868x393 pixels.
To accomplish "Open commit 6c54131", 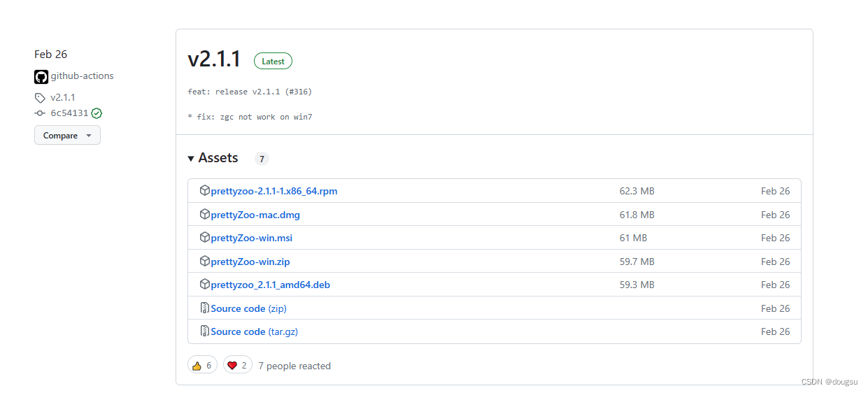I will click(69, 113).
